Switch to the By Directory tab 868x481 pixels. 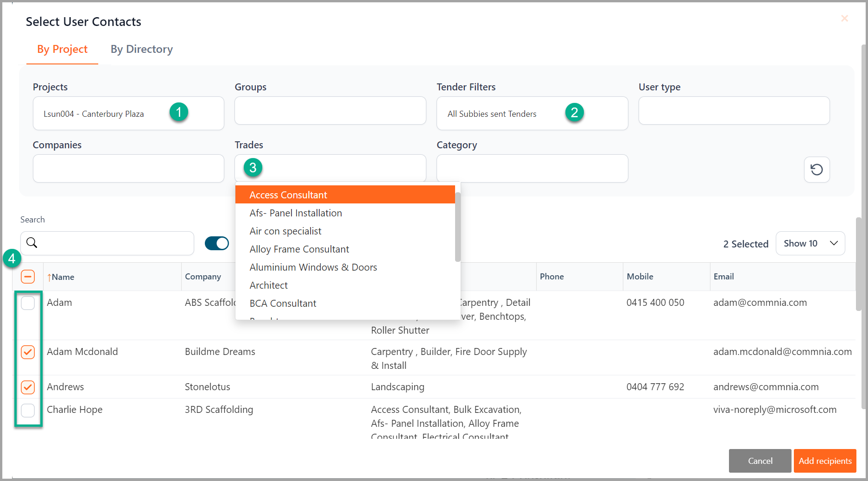[x=142, y=49]
